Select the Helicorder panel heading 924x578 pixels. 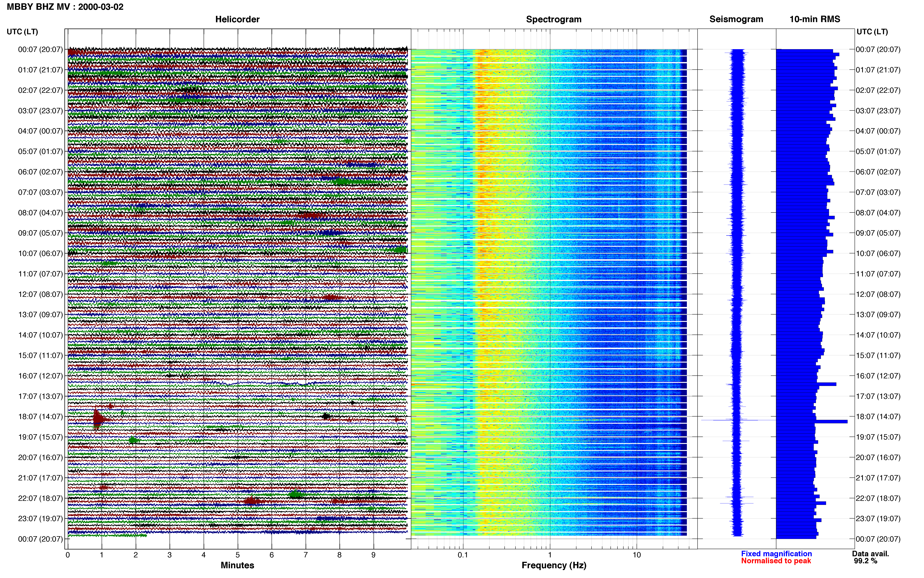[x=237, y=19]
